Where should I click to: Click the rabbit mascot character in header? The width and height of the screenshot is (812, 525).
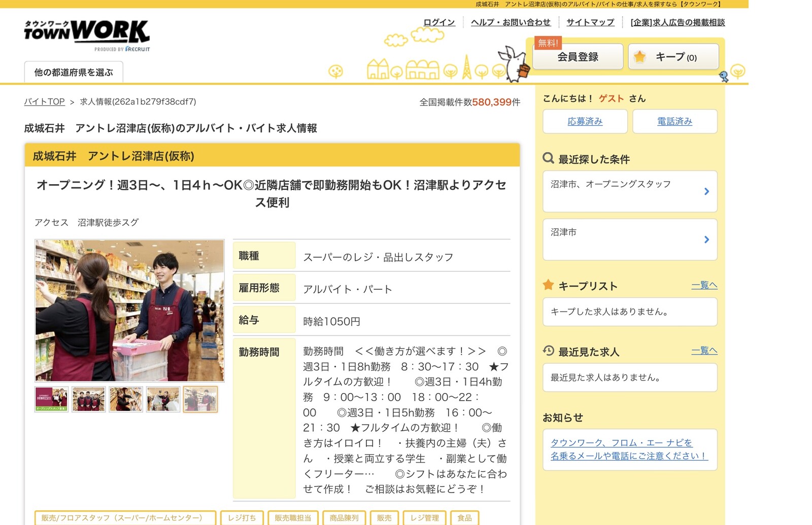pyautogui.click(x=515, y=63)
